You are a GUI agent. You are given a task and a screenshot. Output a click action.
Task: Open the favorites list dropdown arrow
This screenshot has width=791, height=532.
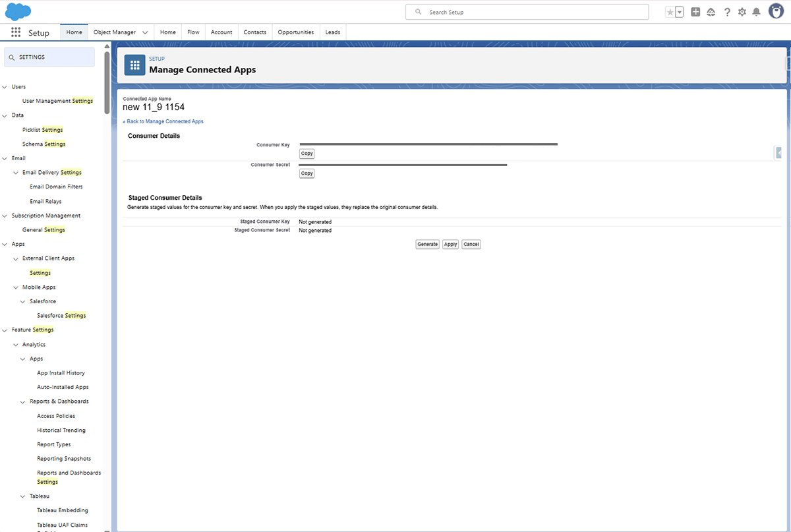click(x=680, y=12)
